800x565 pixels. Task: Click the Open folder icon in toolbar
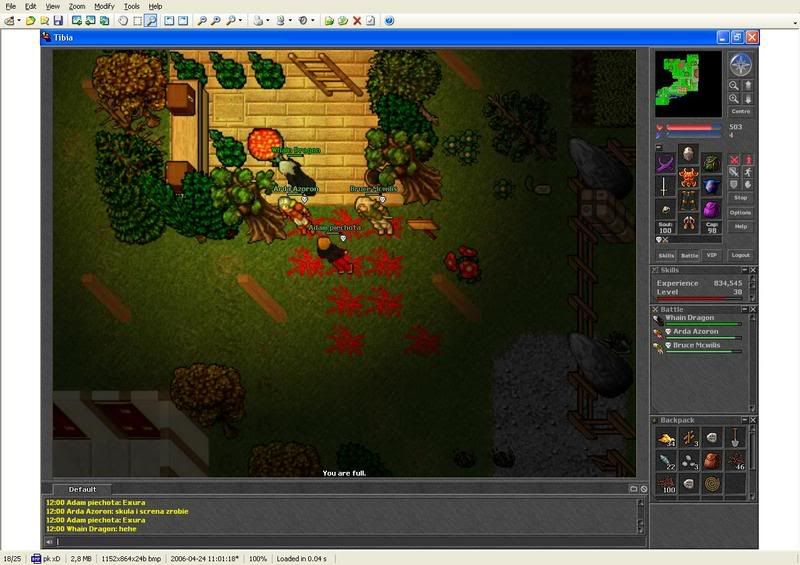31,20
